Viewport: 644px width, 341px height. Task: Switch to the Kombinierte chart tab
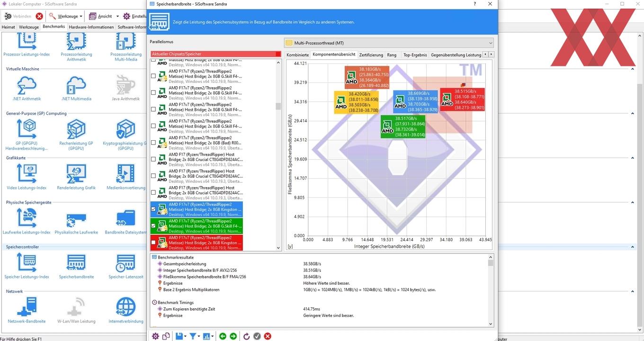(x=297, y=55)
